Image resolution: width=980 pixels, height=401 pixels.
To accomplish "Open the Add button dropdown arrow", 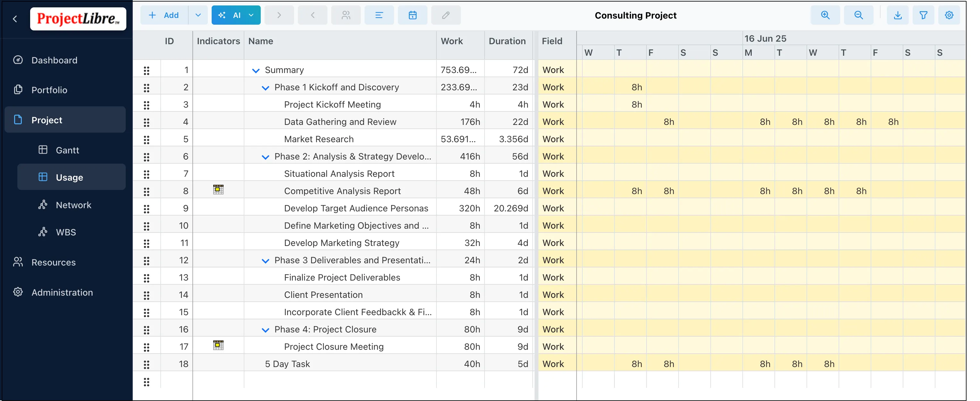I will 198,15.
